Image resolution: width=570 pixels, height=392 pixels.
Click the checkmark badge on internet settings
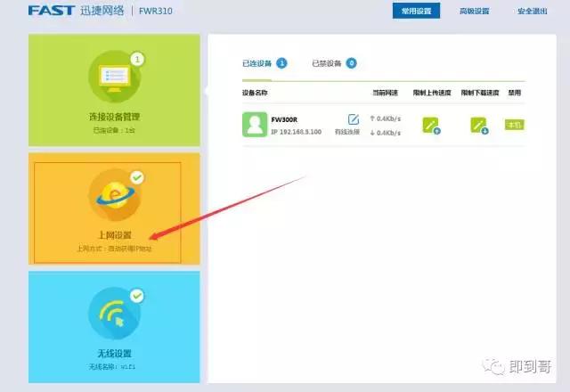pos(137,177)
